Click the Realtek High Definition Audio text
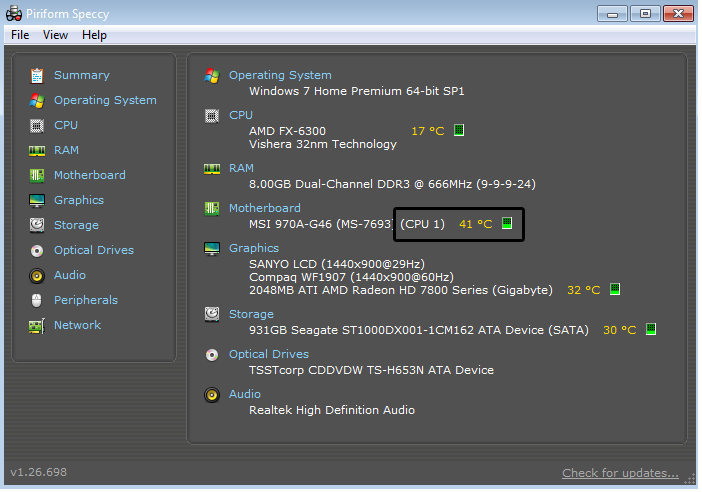Image resolution: width=702 pixels, height=492 pixels. (332, 411)
